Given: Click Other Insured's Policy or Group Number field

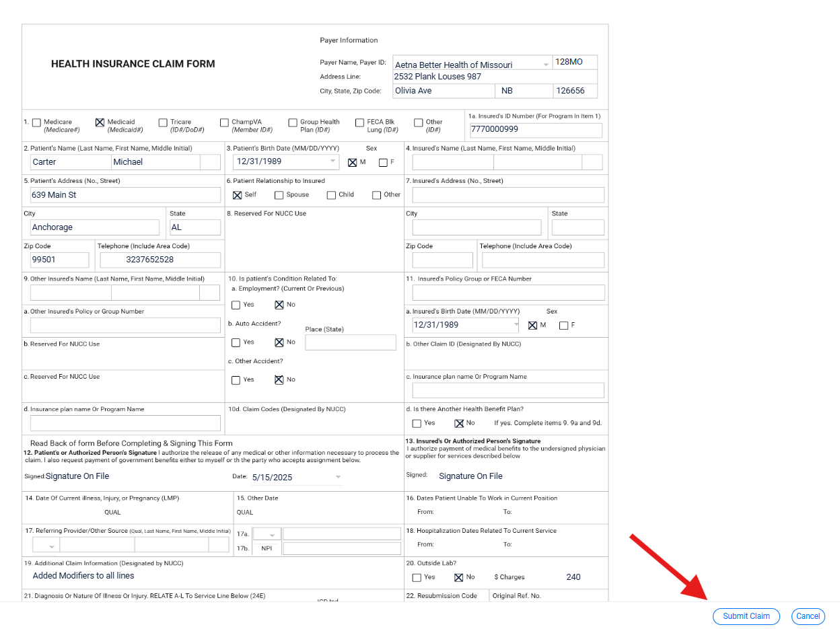Looking at the screenshot, I should coord(125,326).
